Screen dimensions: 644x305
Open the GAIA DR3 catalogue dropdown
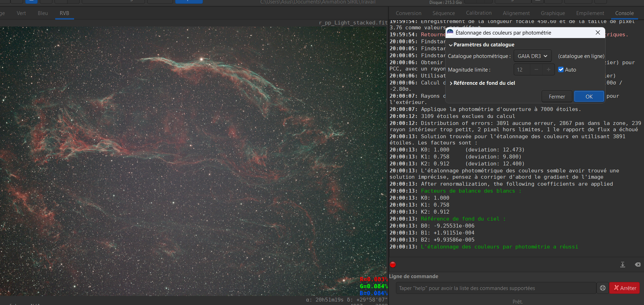pyautogui.click(x=532, y=56)
